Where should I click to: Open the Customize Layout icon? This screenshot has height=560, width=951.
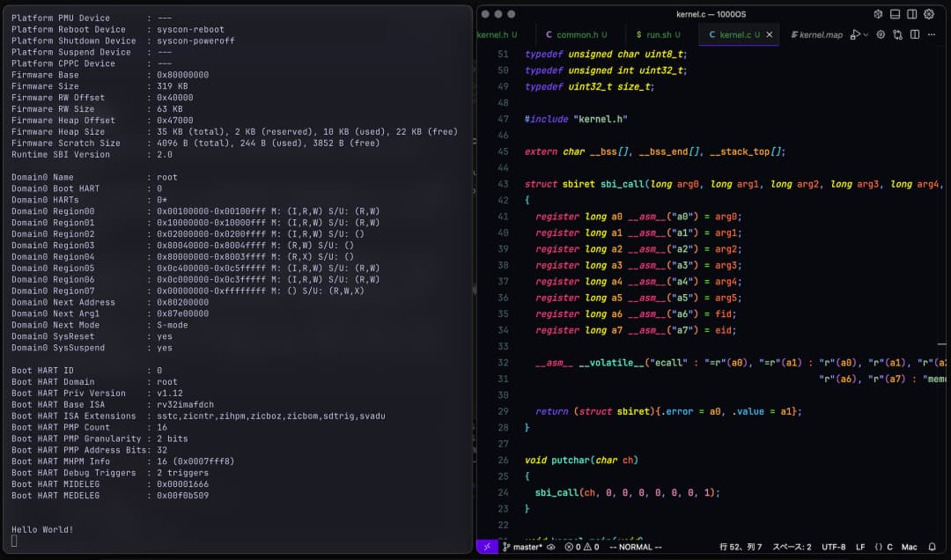click(x=878, y=13)
